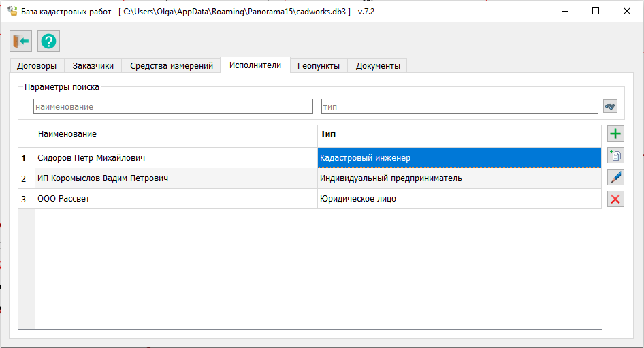This screenshot has height=348, width=644.
Task: Click the Тип column header
Action: pyautogui.click(x=460, y=135)
